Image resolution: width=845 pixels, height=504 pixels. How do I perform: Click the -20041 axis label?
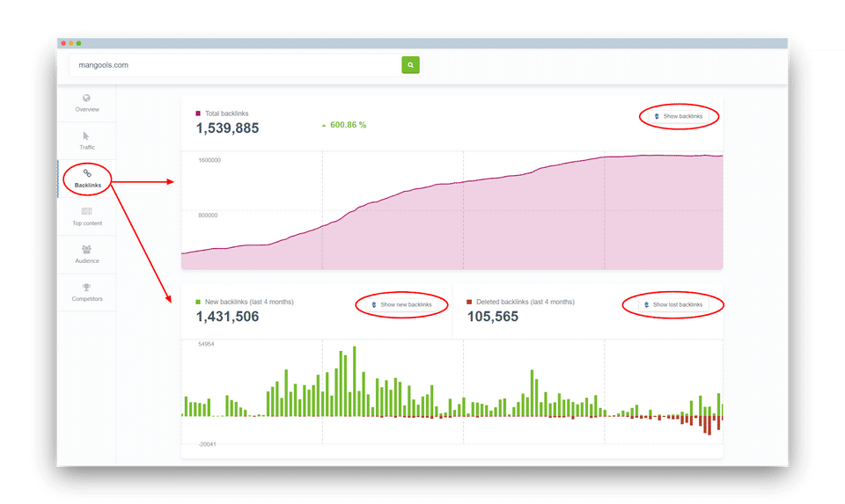(x=207, y=444)
